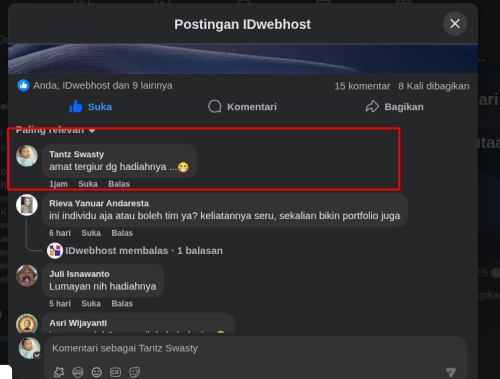Image resolution: width=500 pixels, height=379 pixels.
Task: Open list of people who reacted
Action: pos(103,86)
